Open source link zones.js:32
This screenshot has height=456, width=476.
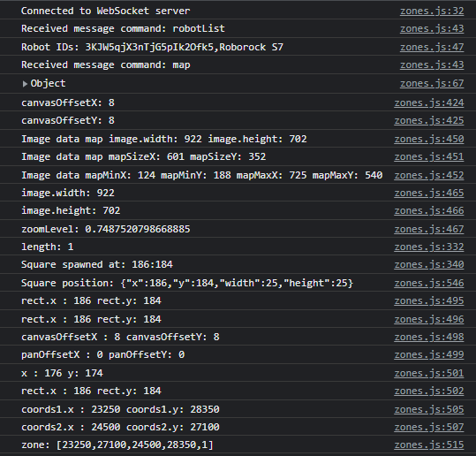point(432,11)
